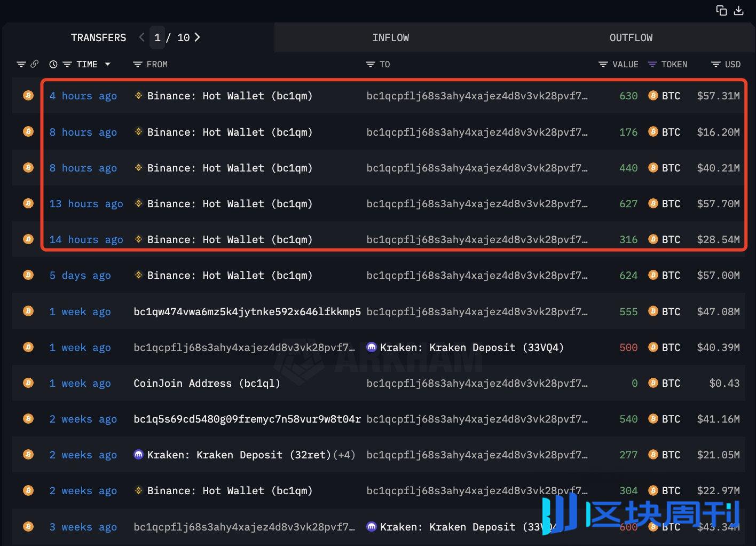The image size is (756, 546).
Task: Click the clock icon beside TIME
Action: point(53,65)
